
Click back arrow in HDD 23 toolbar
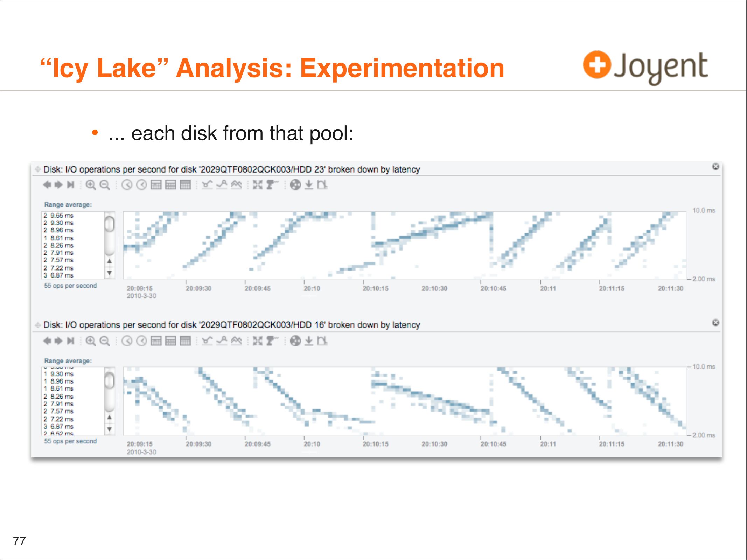47,184
